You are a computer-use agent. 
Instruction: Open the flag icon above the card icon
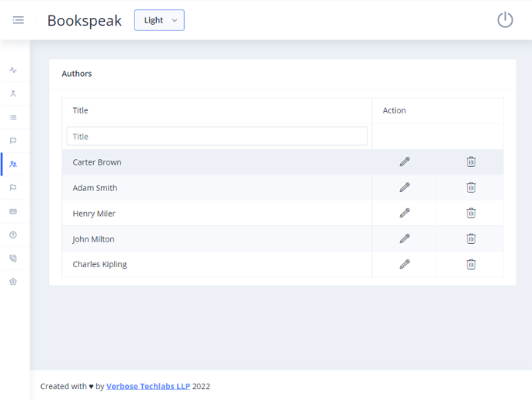click(13, 188)
